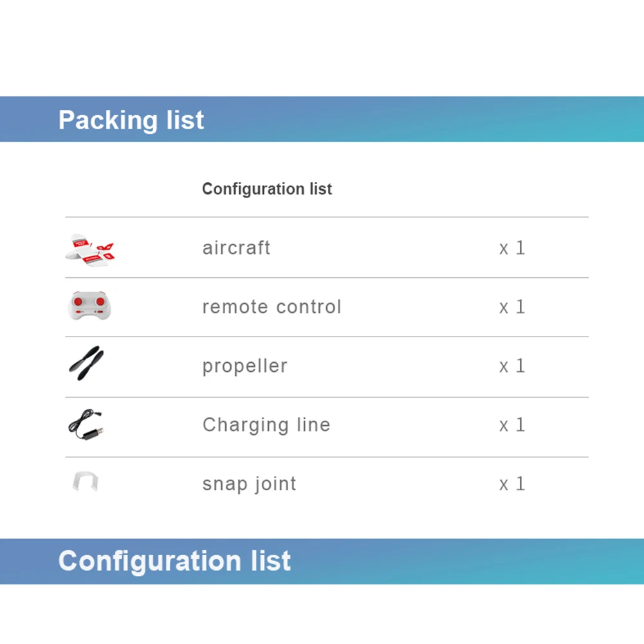Image resolution: width=644 pixels, height=644 pixels.
Task: Click the Charging line quantity 'x 1'
Action: 512,425
